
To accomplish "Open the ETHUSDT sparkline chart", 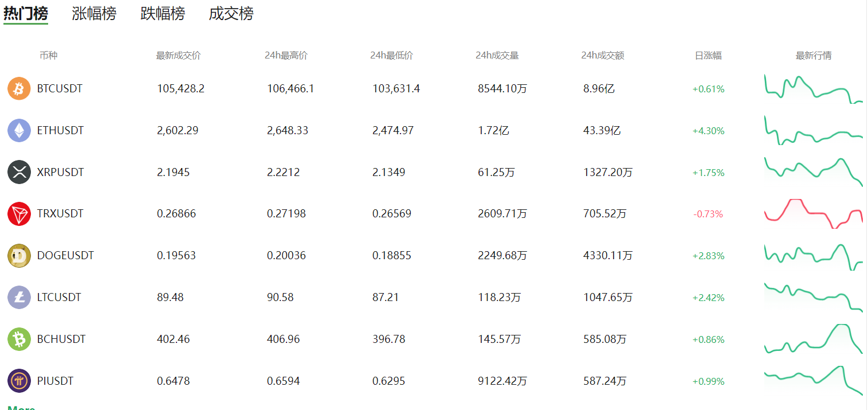I will (814, 130).
